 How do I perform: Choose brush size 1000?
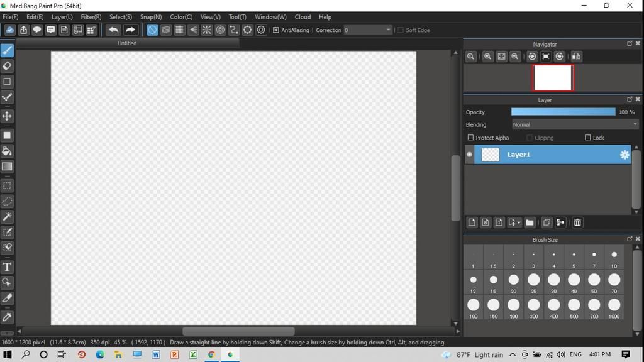[x=614, y=308]
